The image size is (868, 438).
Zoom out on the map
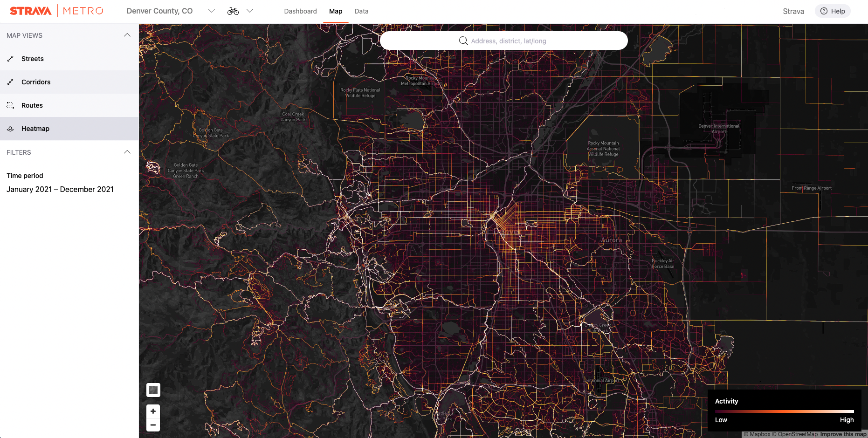coord(153,425)
